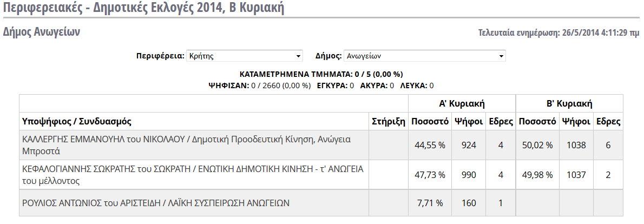The width and height of the screenshot is (644, 224).
Task: Click the Υποψήφιος / Συνδυασμός column header
Action: coord(76,121)
